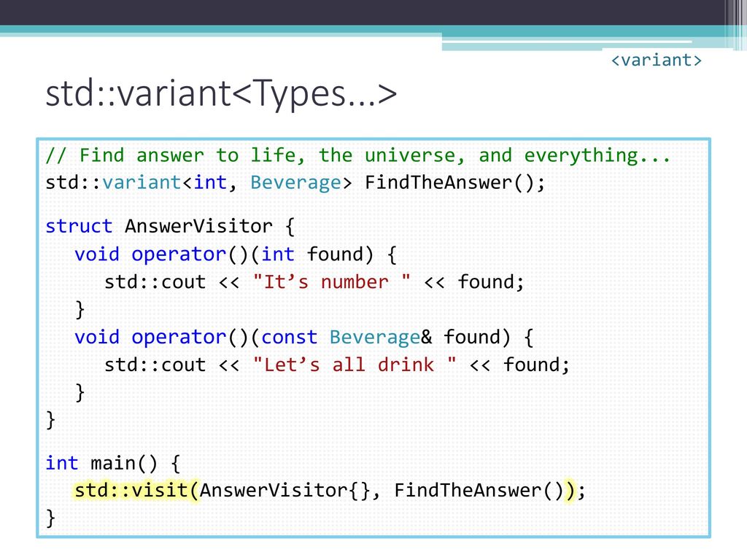Click the "It's number " string literal
This screenshot has height=560, width=747.
pos(332,282)
